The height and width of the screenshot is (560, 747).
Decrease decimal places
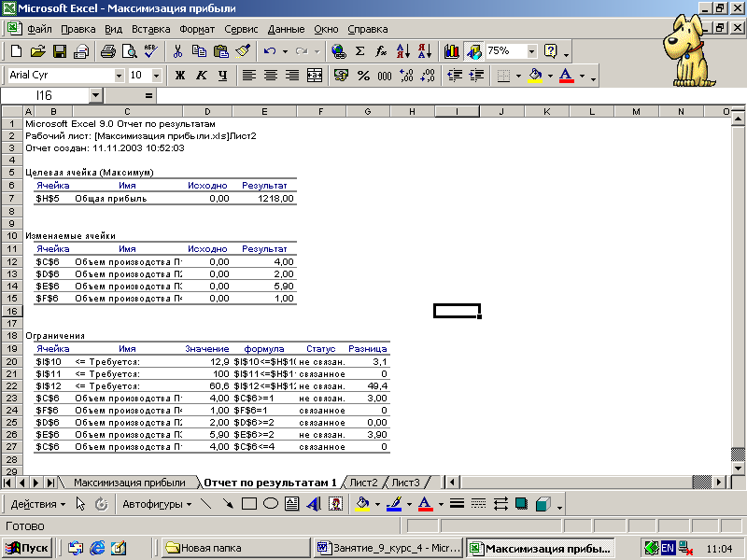428,76
